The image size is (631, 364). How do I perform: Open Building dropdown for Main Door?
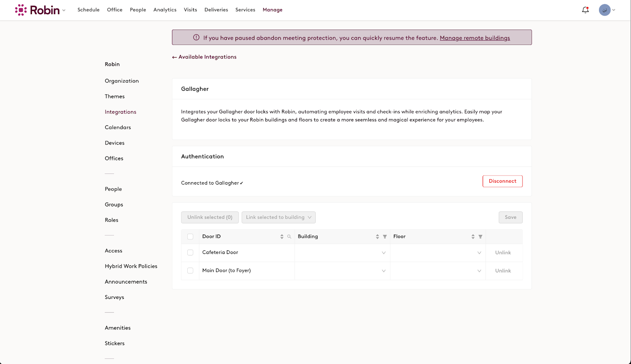pos(342,271)
